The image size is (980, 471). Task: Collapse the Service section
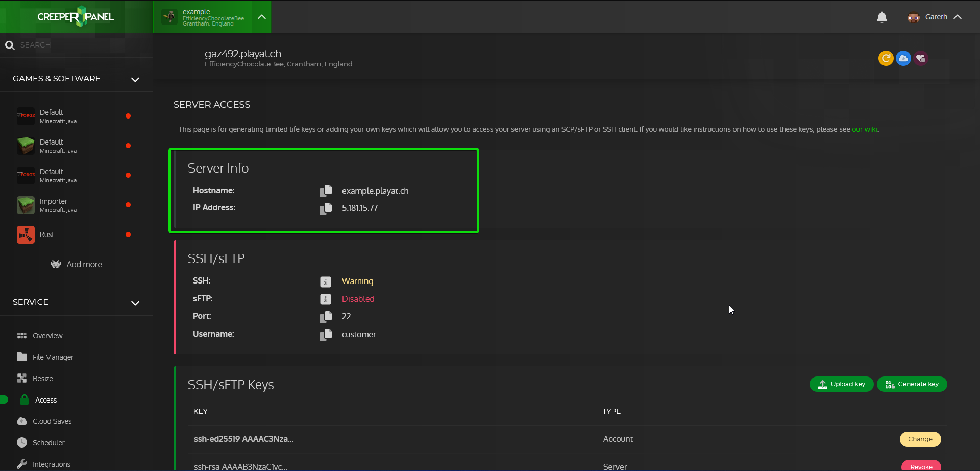coord(135,303)
